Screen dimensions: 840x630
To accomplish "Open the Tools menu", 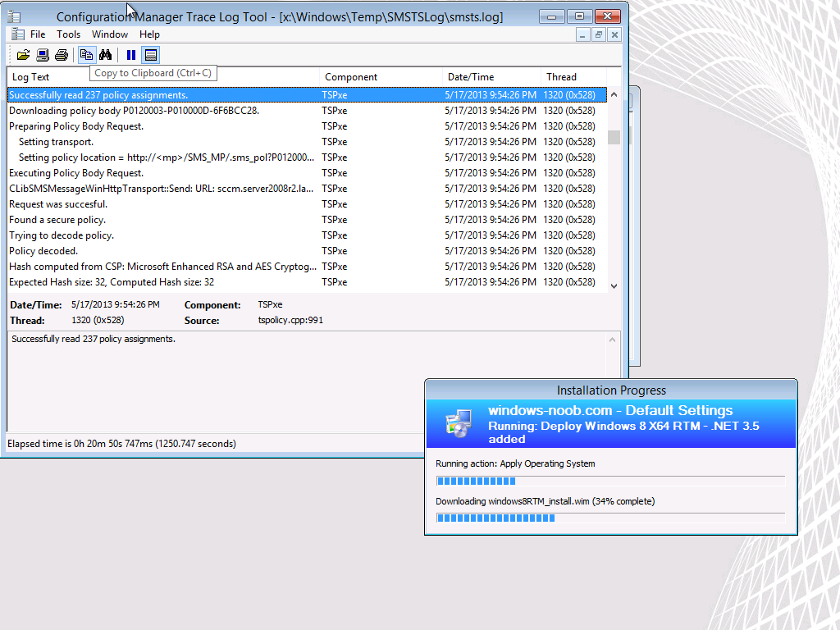I will [69, 34].
